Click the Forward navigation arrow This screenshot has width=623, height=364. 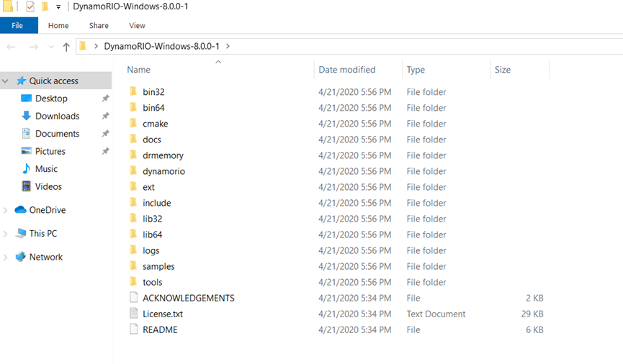click(x=34, y=47)
